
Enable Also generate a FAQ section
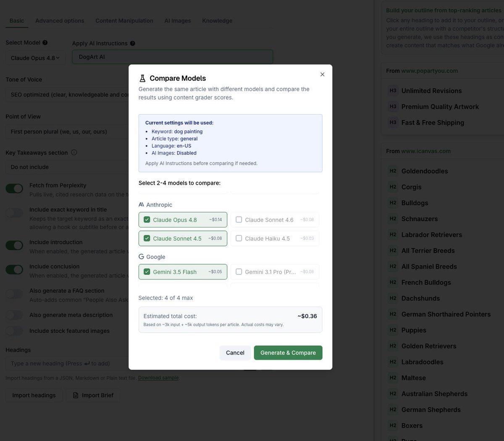pos(14,294)
